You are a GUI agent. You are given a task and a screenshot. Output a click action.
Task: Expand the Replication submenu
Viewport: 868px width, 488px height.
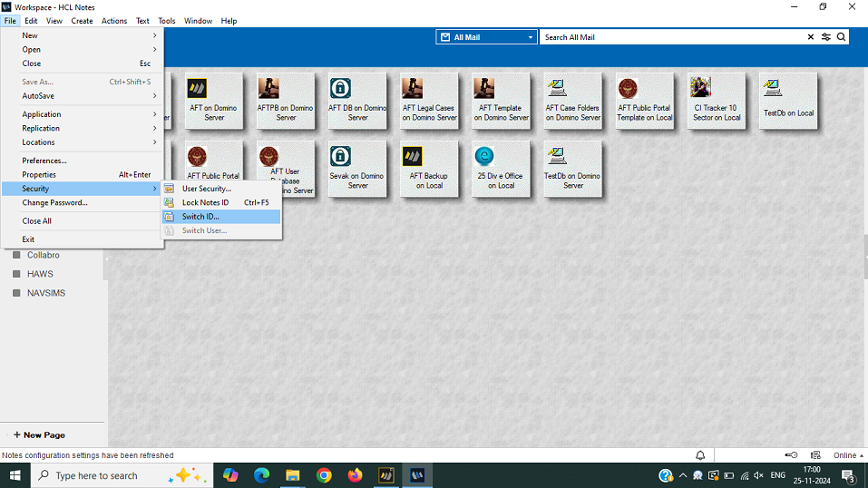pos(83,128)
